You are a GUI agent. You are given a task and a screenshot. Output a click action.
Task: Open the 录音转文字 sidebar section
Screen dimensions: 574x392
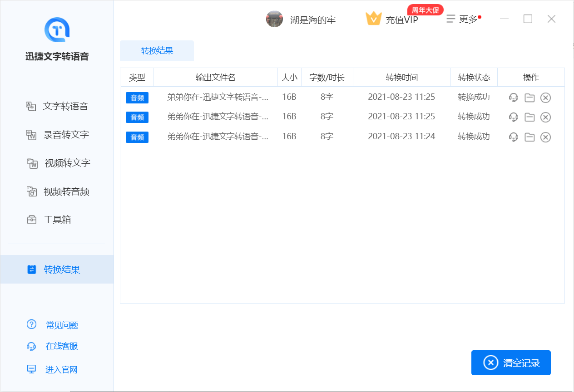pyautogui.click(x=57, y=135)
